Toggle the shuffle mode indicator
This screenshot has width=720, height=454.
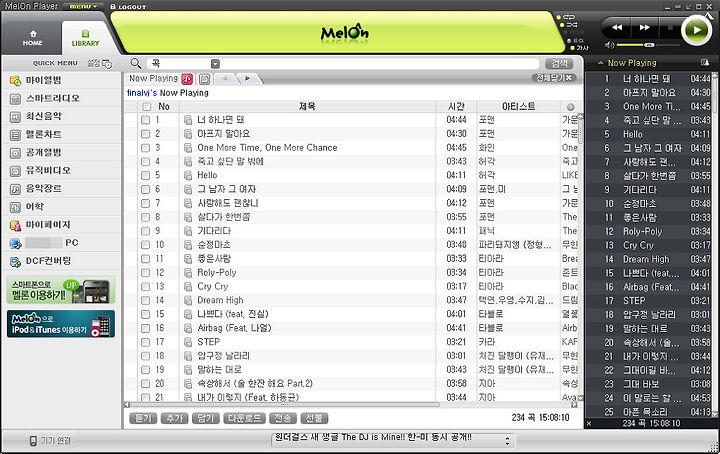[568, 25]
